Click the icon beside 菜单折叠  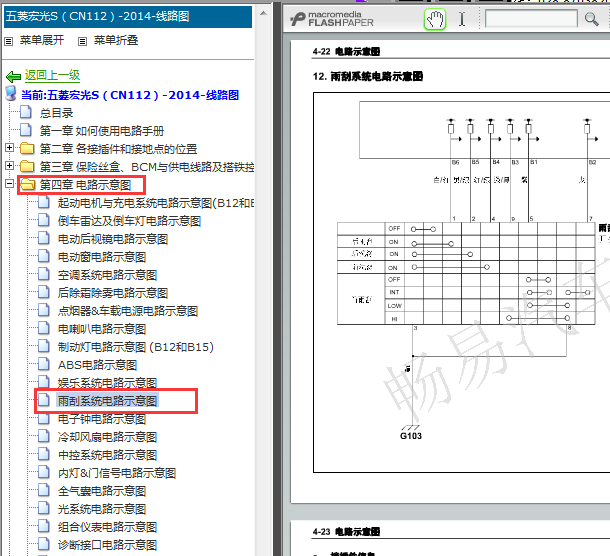82,41
